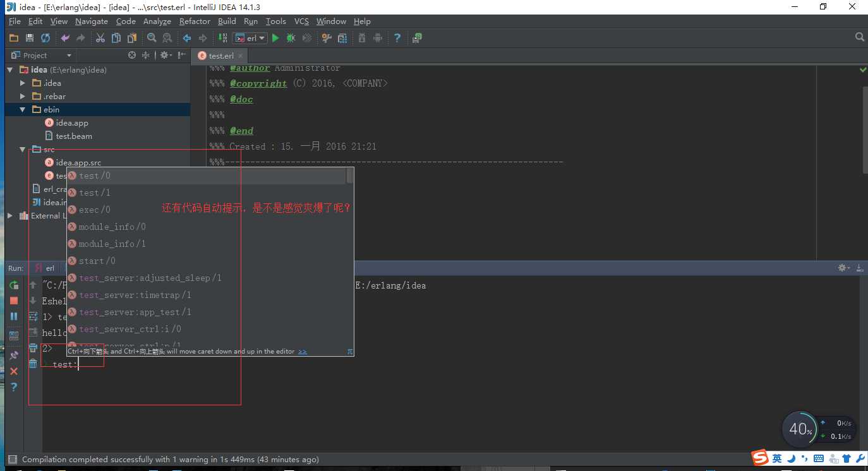Rerun erl using the green rerun icon
The image size is (868, 471).
coord(14,285)
